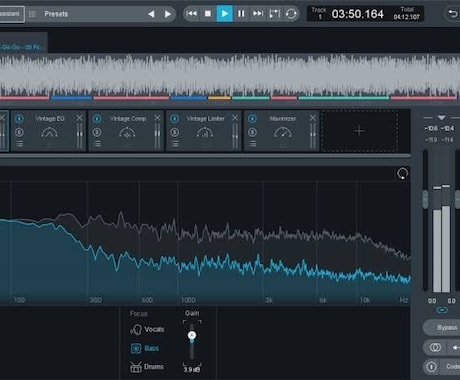Toggle power on the Maximizer module
The width and height of the screenshot is (460, 380).
point(252,118)
